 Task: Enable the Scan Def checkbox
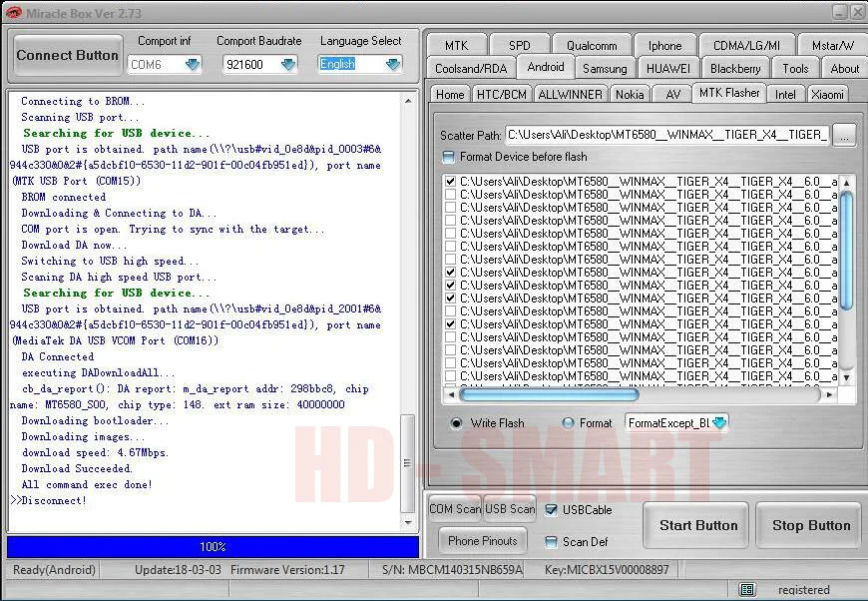552,542
